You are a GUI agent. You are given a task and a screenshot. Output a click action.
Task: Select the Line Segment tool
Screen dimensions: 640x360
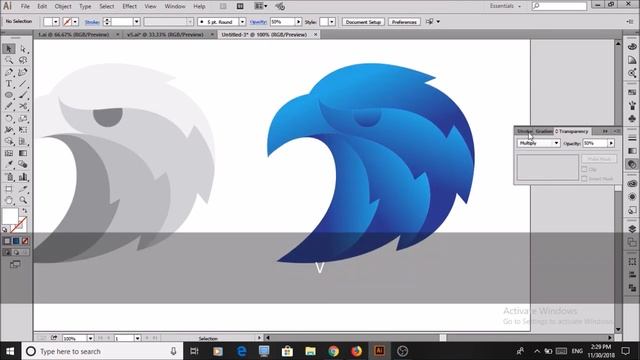point(23,84)
